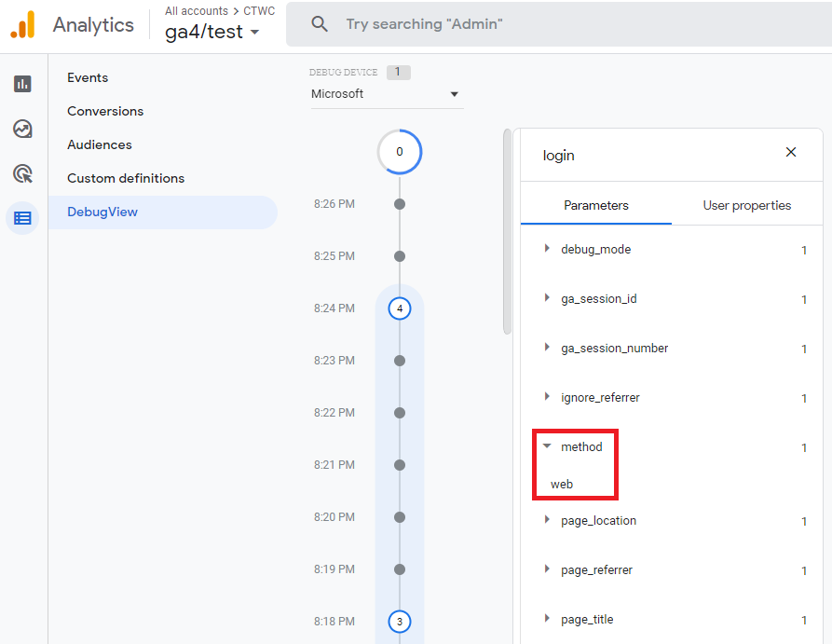Click the web value under method

562,485
